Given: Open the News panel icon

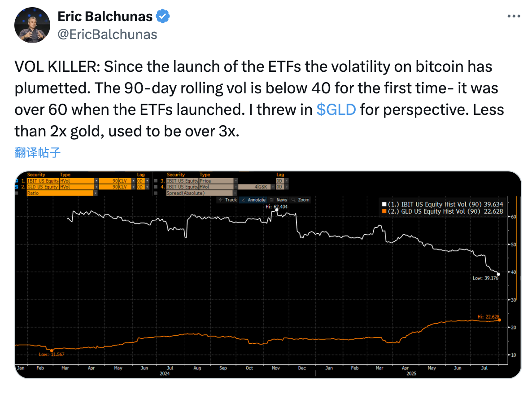Looking at the screenshot, I should [x=279, y=200].
